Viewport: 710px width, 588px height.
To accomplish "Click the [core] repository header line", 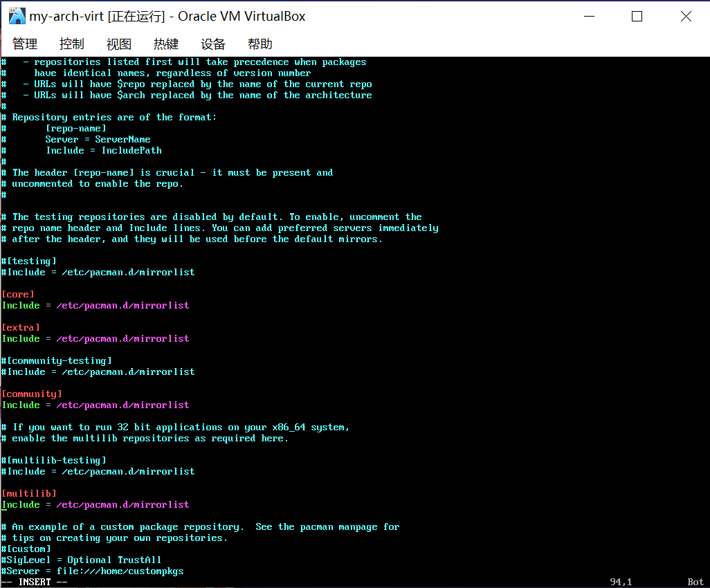I will tap(18, 294).
